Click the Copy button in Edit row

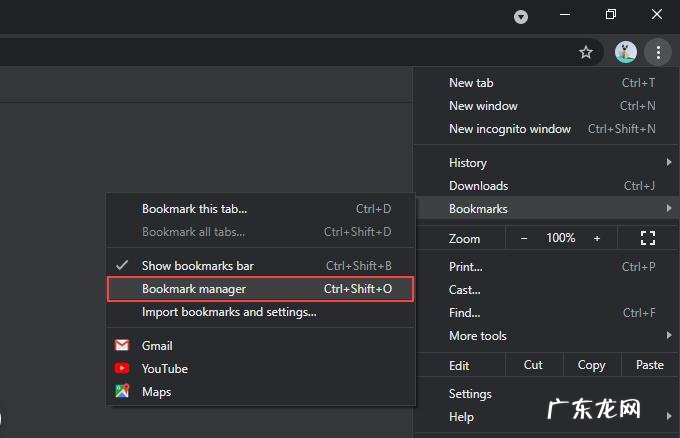coord(591,365)
